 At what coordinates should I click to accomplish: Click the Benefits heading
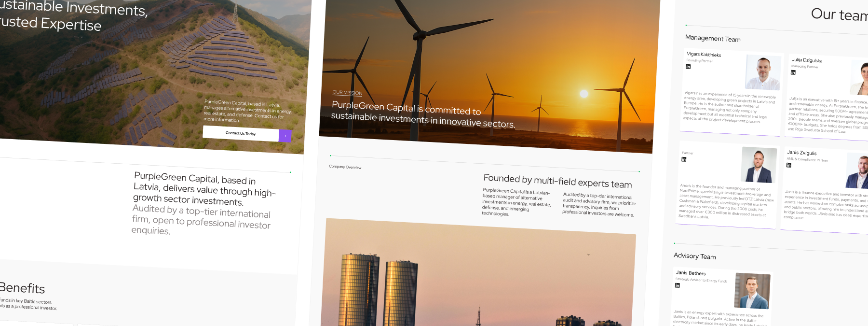22,288
